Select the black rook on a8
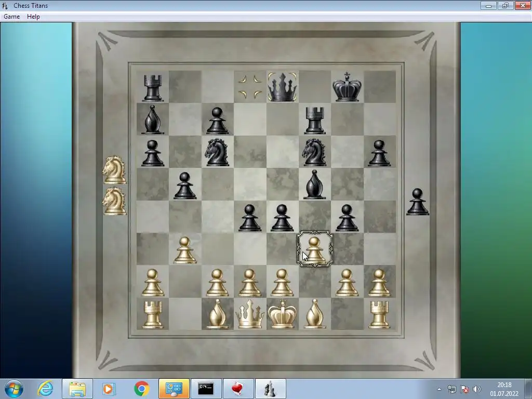Screen dimensions: 532x399 (x=153, y=88)
